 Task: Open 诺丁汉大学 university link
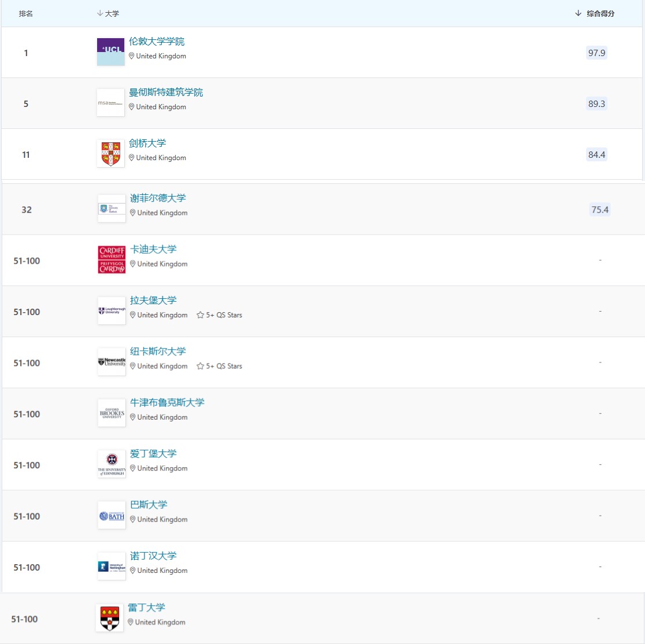tap(153, 556)
